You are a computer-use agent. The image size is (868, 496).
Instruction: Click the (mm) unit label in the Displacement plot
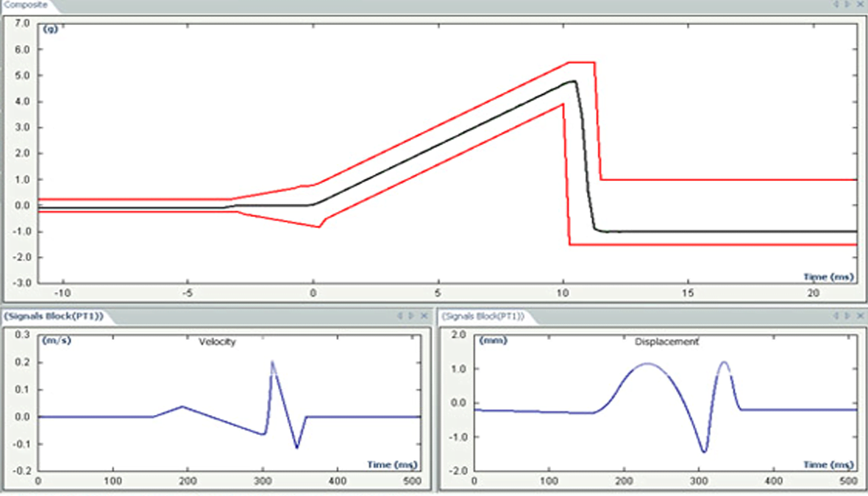click(x=491, y=341)
